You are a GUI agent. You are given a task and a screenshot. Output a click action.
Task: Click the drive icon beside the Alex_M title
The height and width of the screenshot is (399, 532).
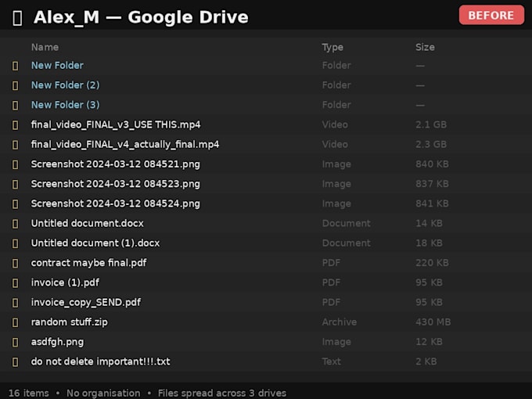(17, 18)
